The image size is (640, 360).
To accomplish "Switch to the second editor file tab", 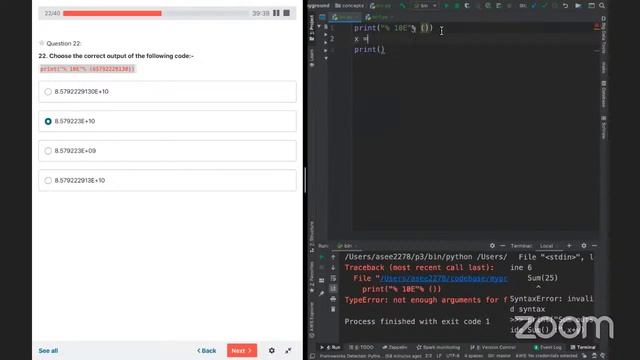I will pyautogui.click(x=379, y=17).
